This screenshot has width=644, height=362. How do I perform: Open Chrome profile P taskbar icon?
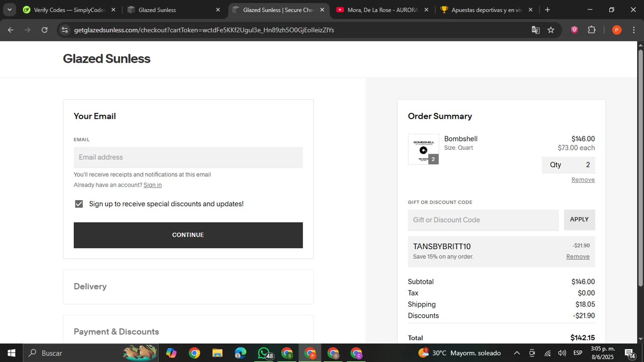point(310,353)
